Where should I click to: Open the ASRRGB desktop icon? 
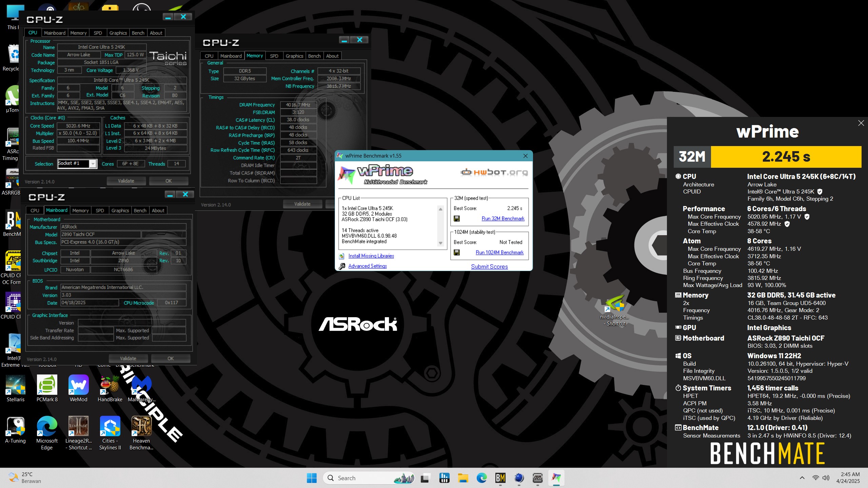coord(11,182)
